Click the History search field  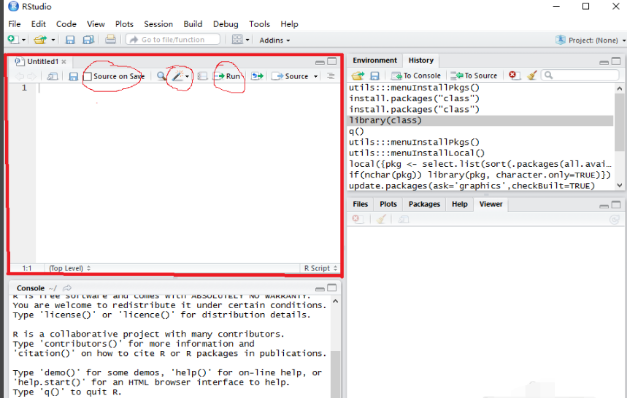[580, 75]
